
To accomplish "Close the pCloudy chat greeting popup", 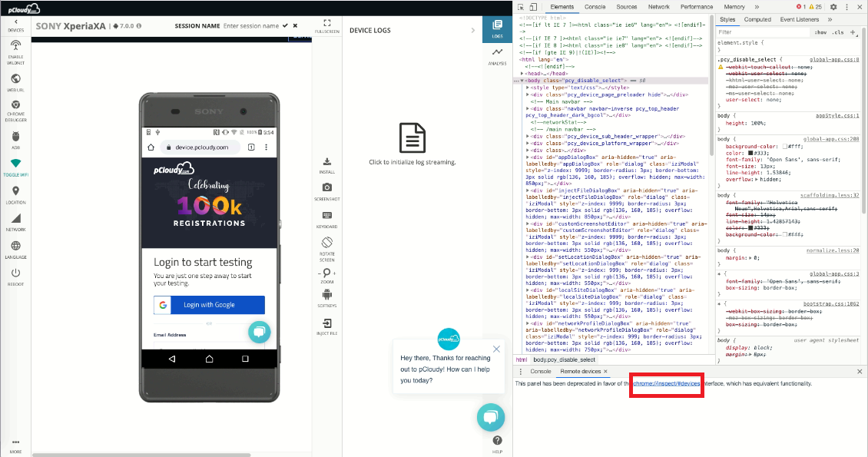I will (496, 349).
